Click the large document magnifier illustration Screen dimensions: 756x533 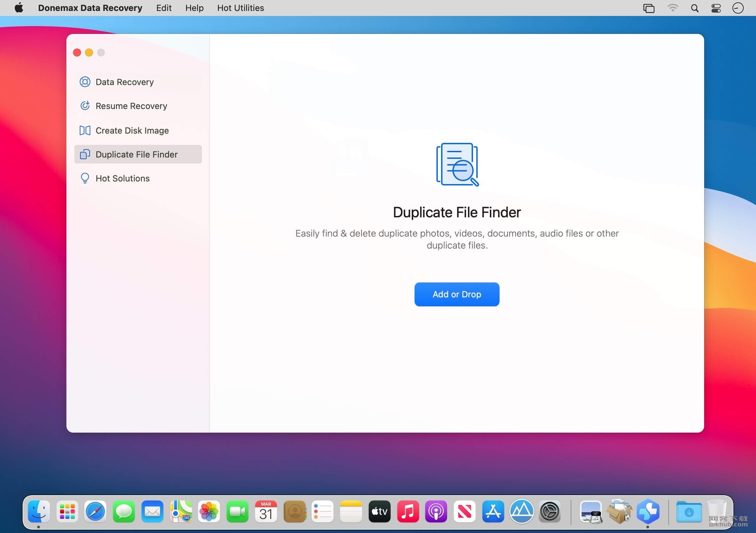pos(457,164)
